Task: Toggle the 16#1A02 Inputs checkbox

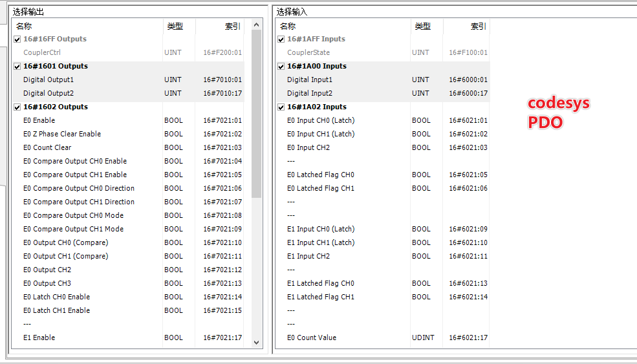Action: pos(281,107)
